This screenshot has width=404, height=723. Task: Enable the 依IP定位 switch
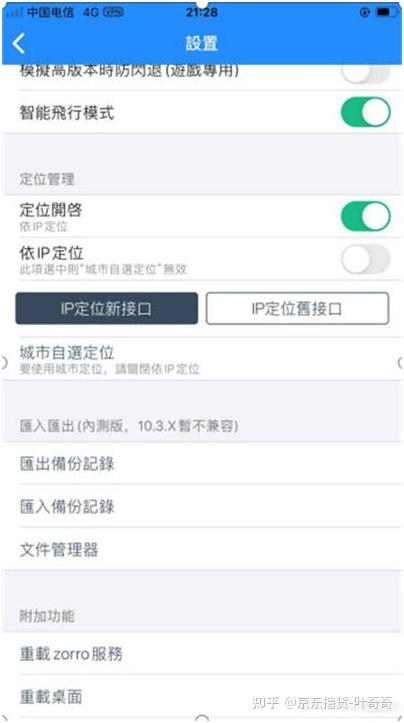(366, 259)
